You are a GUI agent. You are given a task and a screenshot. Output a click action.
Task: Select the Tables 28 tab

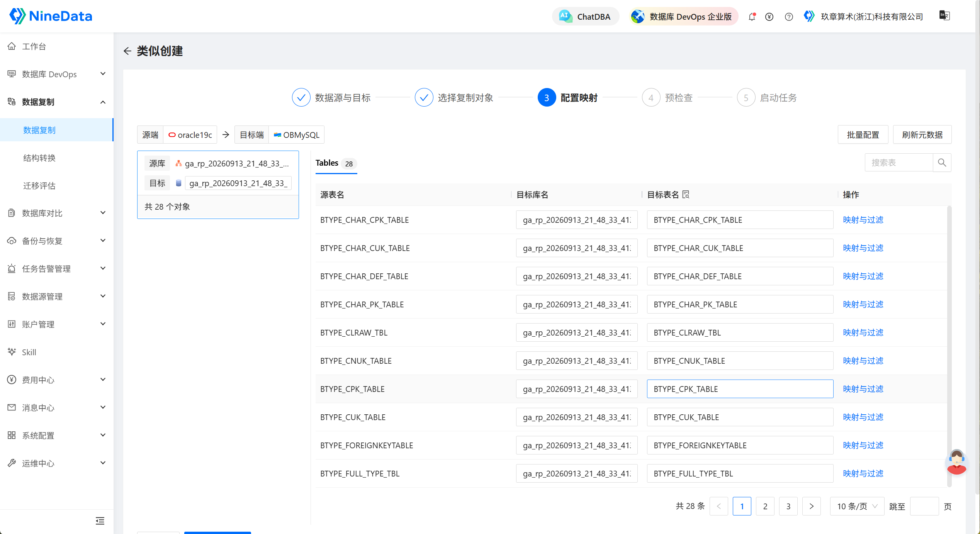point(336,163)
